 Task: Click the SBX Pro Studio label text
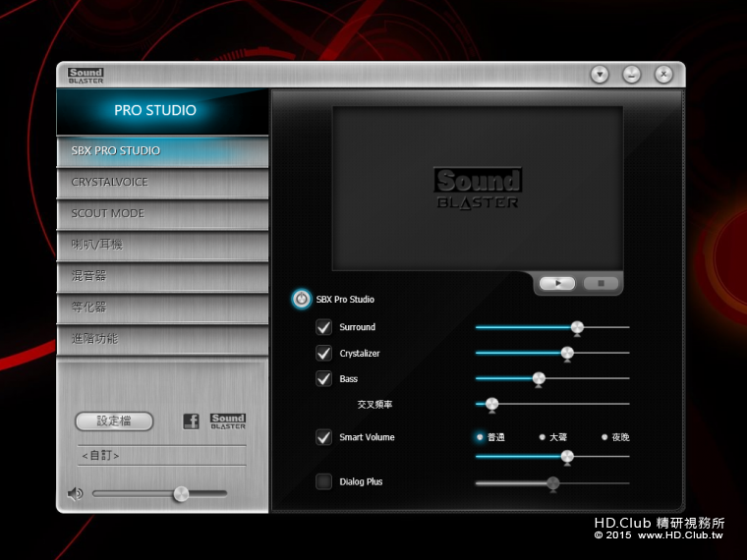coord(345,300)
